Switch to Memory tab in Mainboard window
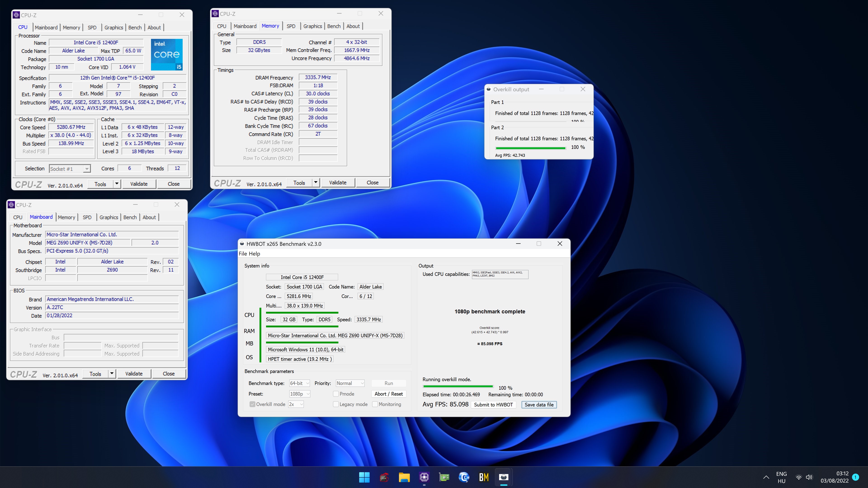The width and height of the screenshot is (868, 488). coord(66,217)
